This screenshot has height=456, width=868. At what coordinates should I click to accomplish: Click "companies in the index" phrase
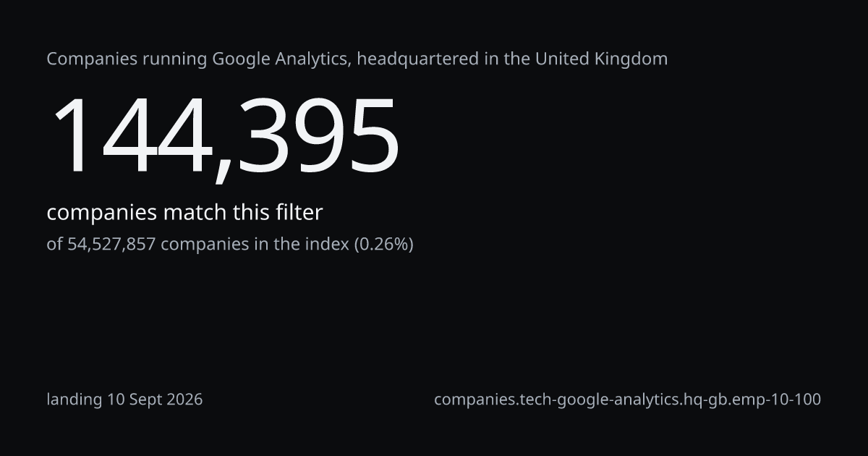pyautogui.click(x=255, y=245)
